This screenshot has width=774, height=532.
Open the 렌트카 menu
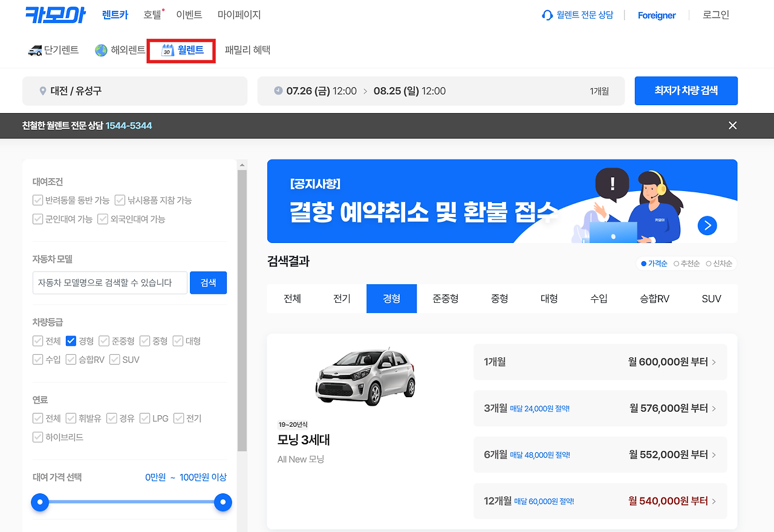click(x=115, y=15)
